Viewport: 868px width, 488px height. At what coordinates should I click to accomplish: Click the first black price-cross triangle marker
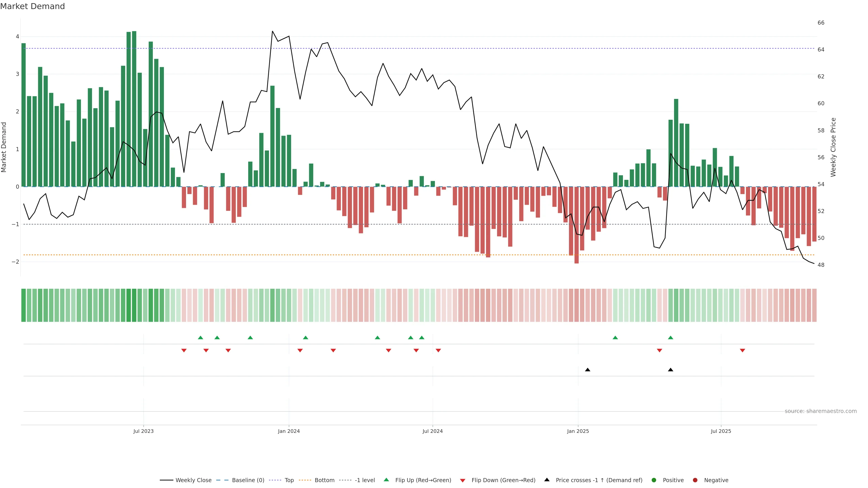coord(588,370)
